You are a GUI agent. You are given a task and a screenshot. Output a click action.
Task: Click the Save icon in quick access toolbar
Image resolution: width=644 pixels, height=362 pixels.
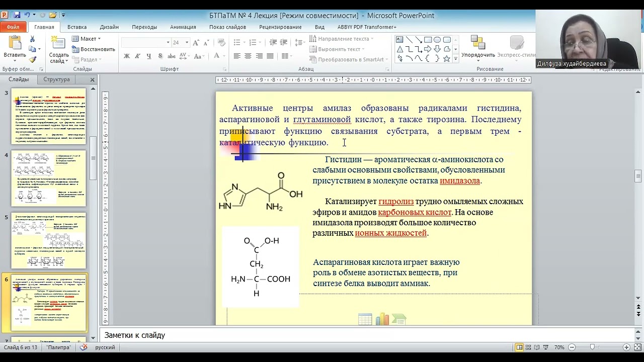[x=17, y=15]
